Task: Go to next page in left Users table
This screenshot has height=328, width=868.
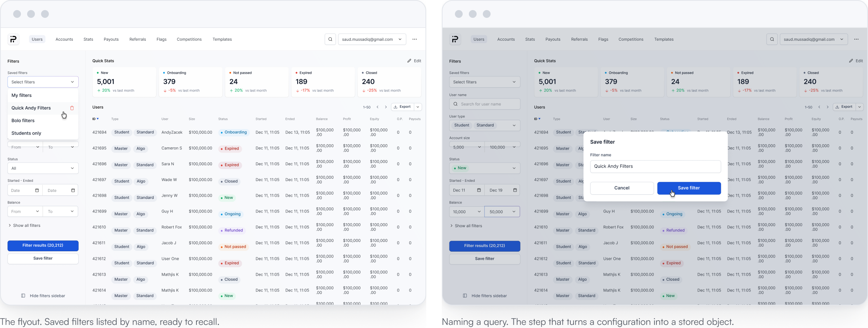Action: click(386, 107)
